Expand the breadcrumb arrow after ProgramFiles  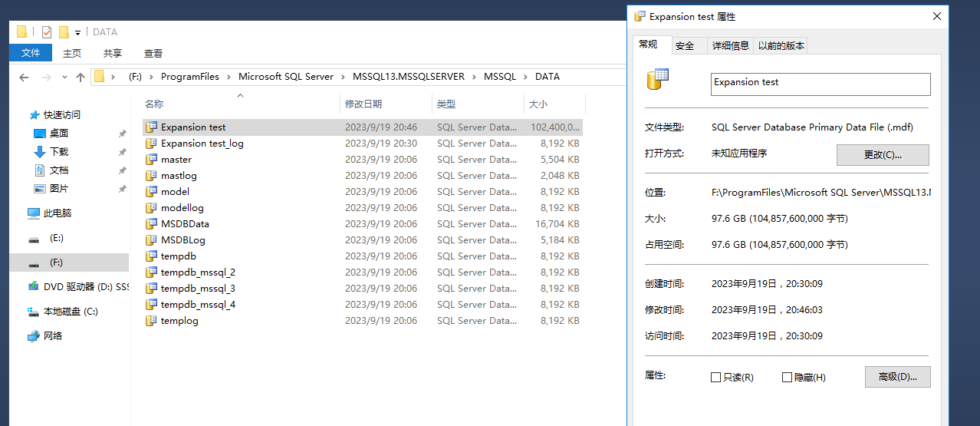point(229,77)
